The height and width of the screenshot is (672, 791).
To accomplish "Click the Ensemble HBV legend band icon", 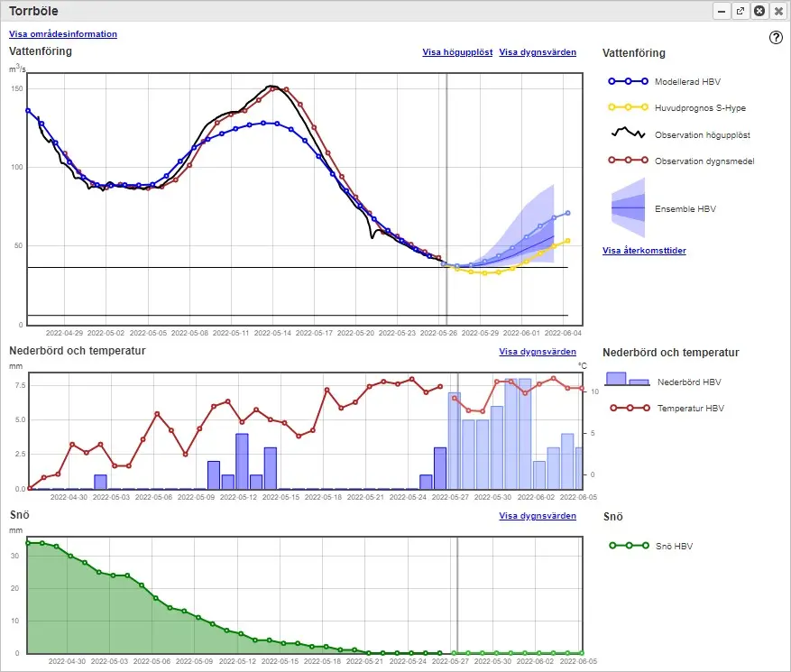I will 628,207.
